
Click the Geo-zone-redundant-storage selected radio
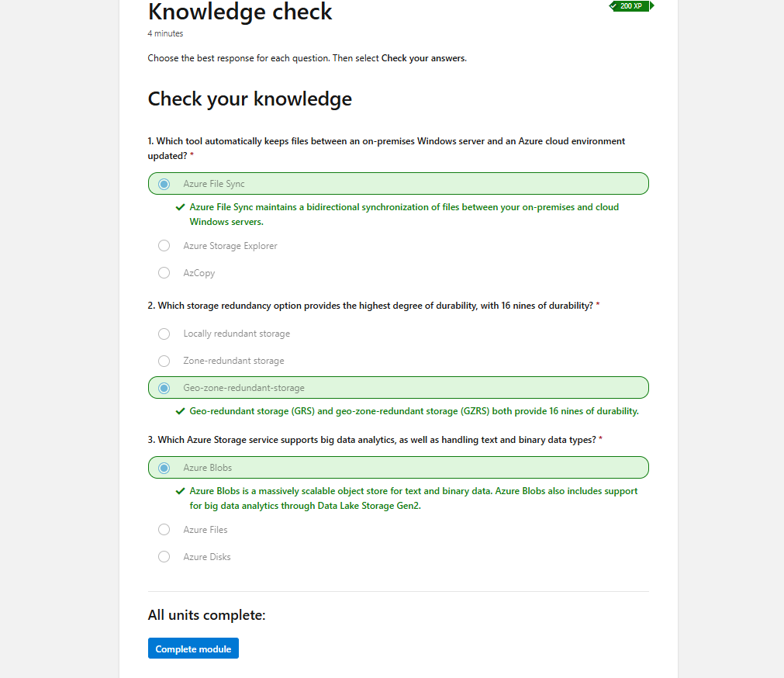click(164, 387)
